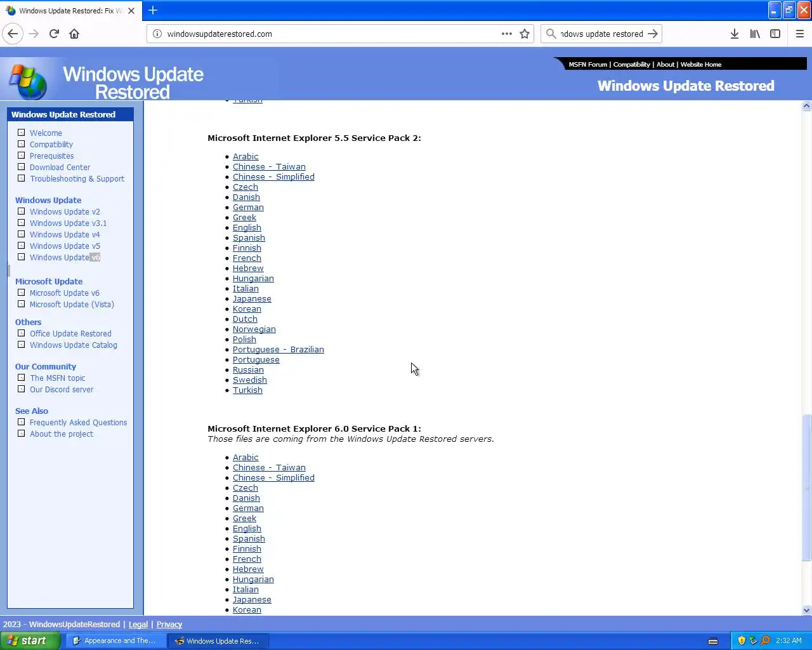Viewport: 812px width, 650px height.
Task: Select the Windows Update Restored taskbar button
Action: tap(218, 641)
